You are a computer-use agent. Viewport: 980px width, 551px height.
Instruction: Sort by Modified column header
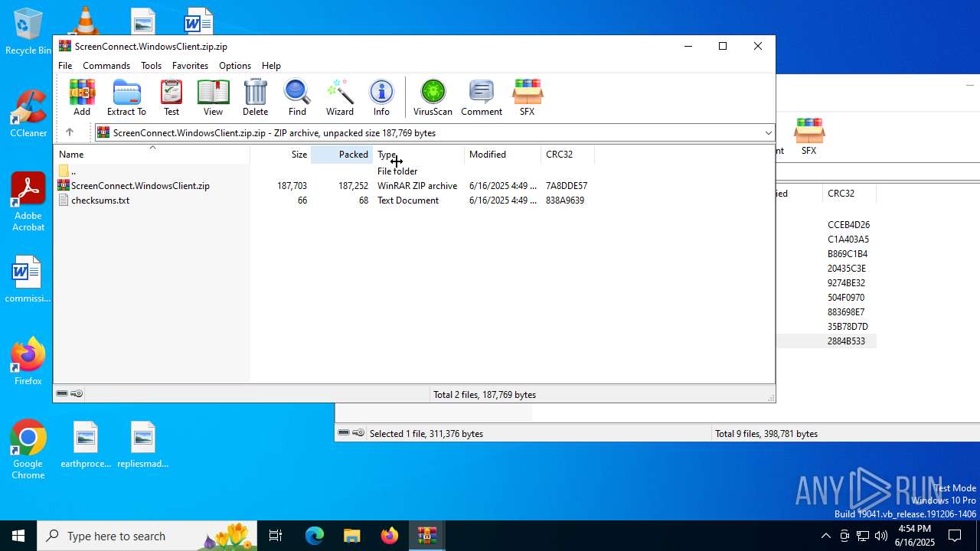click(502, 154)
